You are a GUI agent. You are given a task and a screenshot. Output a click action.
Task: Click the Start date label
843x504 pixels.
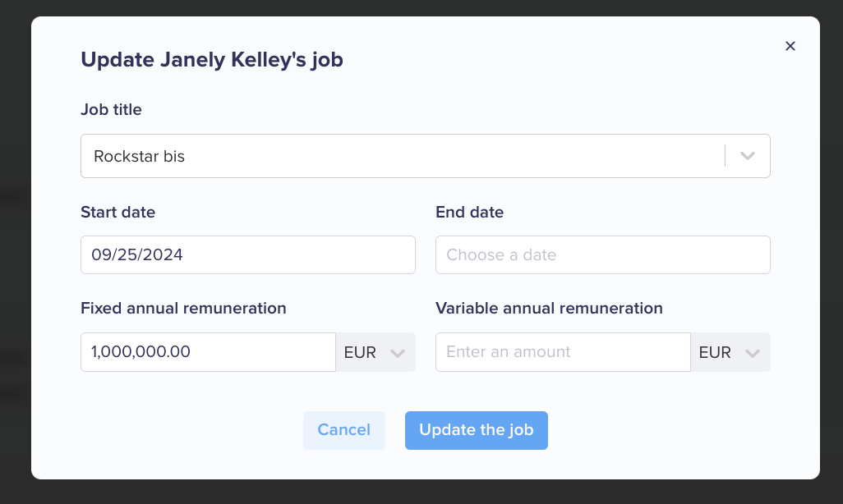pos(117,213)
